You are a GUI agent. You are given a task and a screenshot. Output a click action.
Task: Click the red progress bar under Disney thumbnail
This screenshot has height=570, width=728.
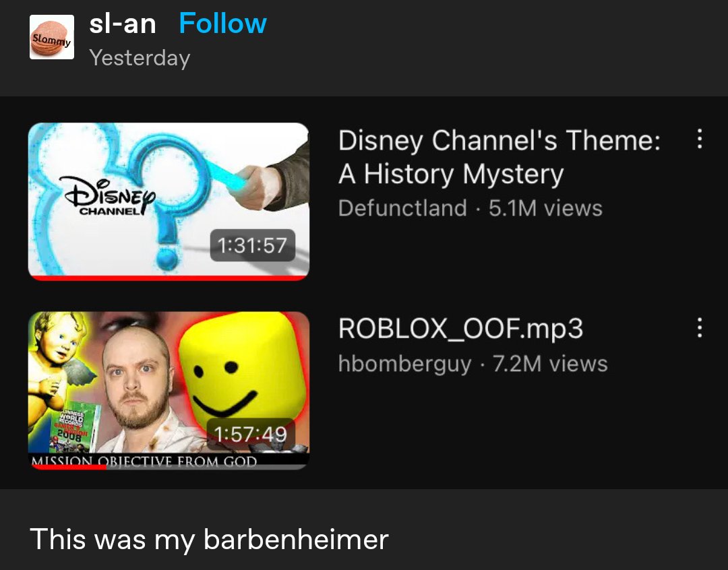click(169, 278)
